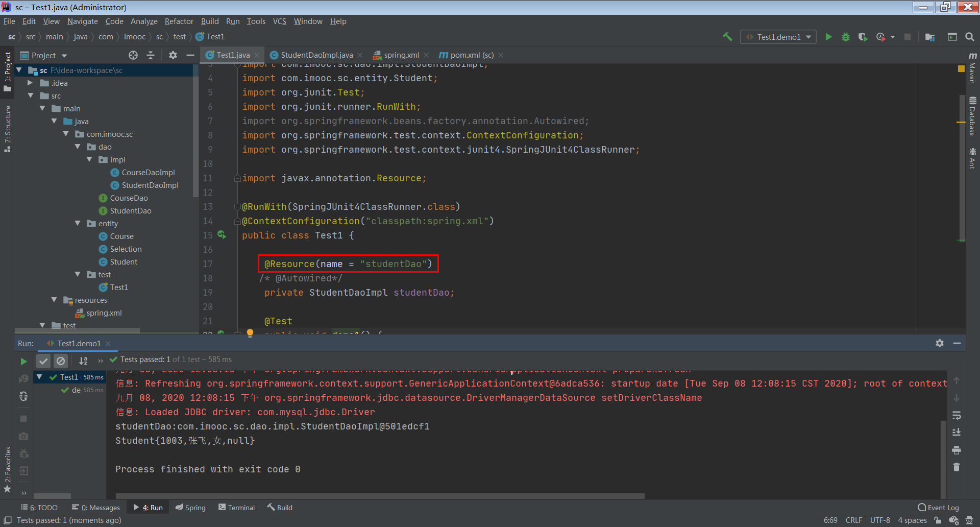Rerun tests using Run panel play icon

tap(23, 362)
